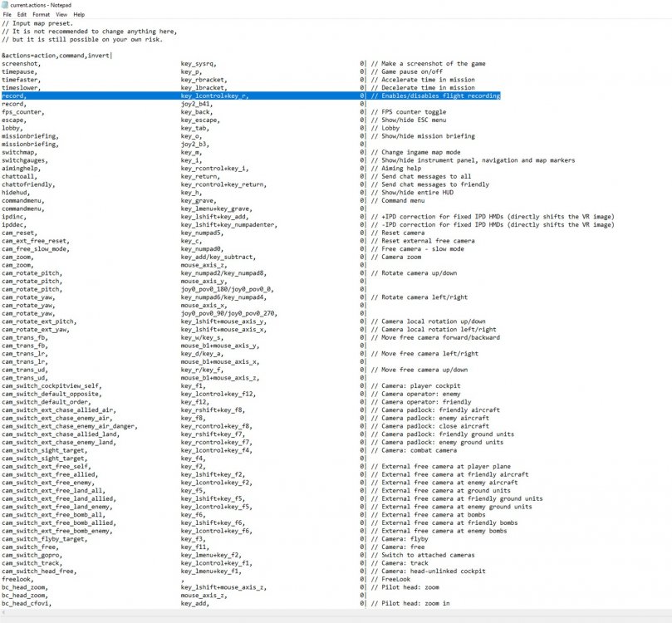The height and width of the screenshot is (623, 672).
Task: Click the 'hidehud,' entry
Action: click(16, 193)
